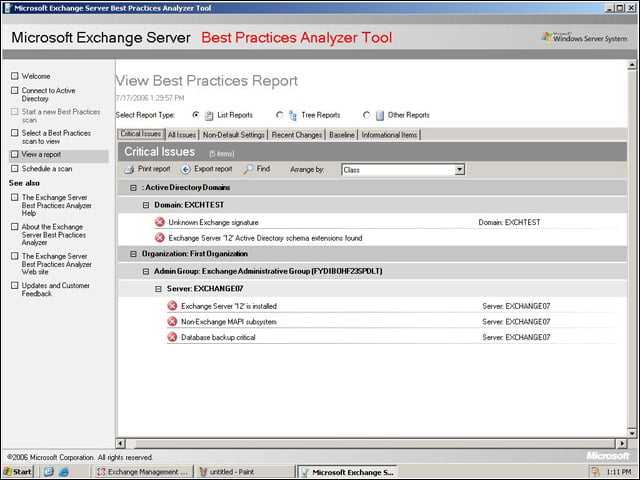Screen dimensions: 640x480
Task: Click error icon for Database backup critical
Action: click(x=172, y=337)
